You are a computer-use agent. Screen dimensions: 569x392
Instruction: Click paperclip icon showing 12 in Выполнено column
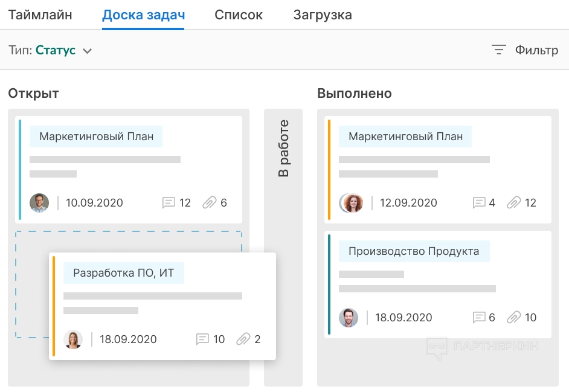tap(513, 203)
